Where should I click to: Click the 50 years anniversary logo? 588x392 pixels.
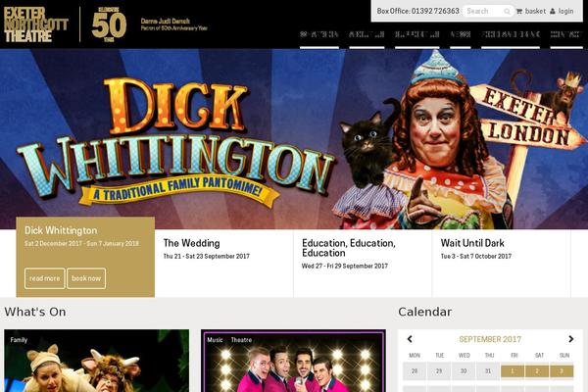pos(109,24)
